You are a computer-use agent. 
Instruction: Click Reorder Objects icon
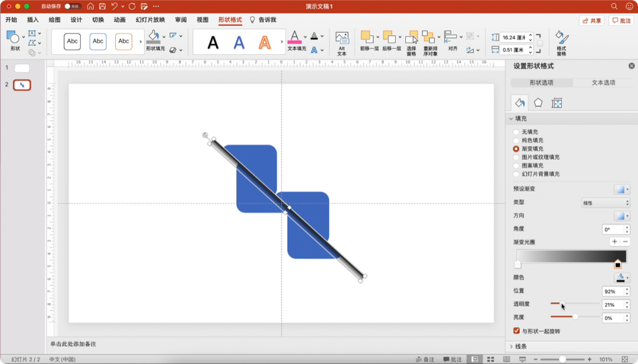click(x=428, y=37)
